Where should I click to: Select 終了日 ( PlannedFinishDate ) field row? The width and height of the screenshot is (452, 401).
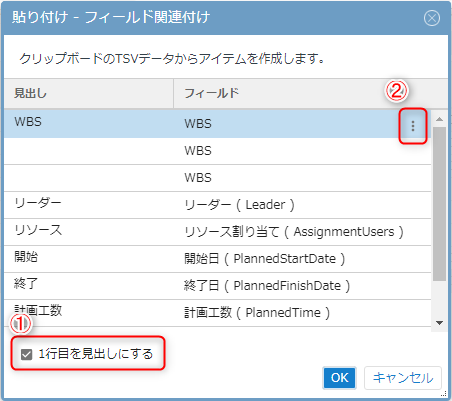pos(217,286)
